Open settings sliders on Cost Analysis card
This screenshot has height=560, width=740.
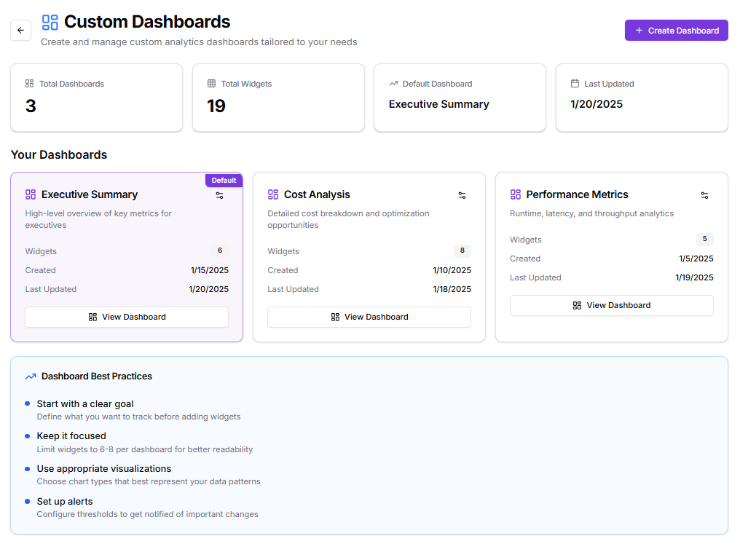tap(462, 195)
